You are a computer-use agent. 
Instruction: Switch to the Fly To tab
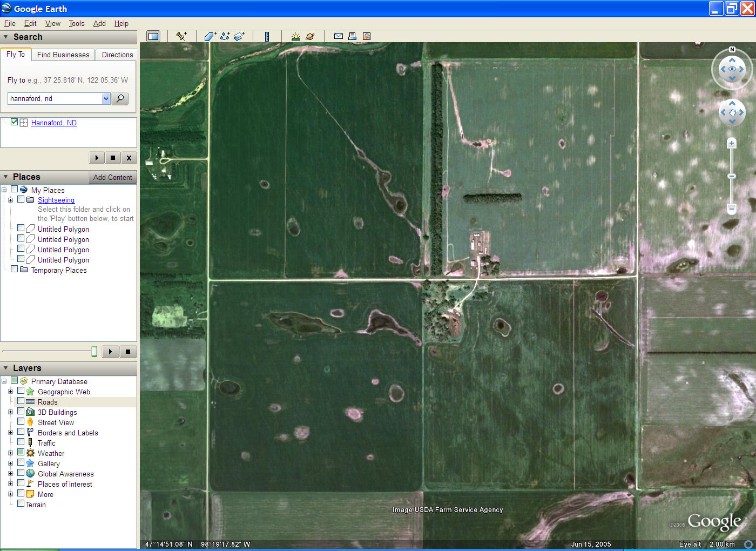(x=16, y=54)
